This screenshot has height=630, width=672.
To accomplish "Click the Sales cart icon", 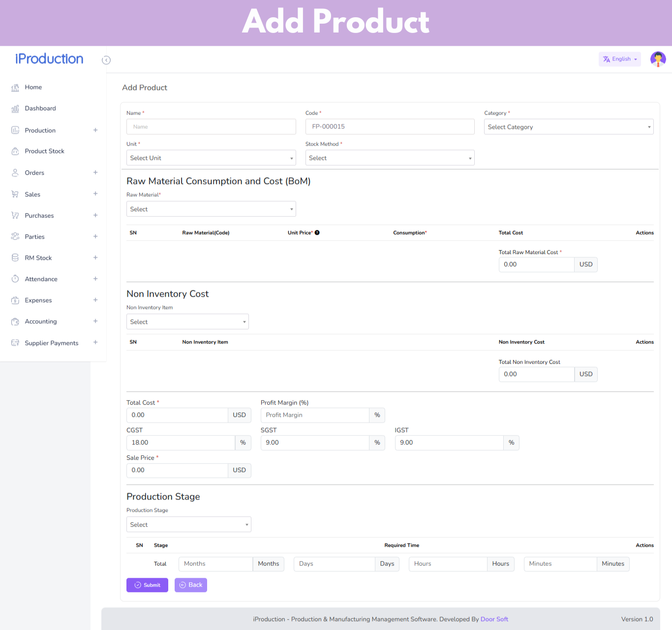I will coord(15,194).
